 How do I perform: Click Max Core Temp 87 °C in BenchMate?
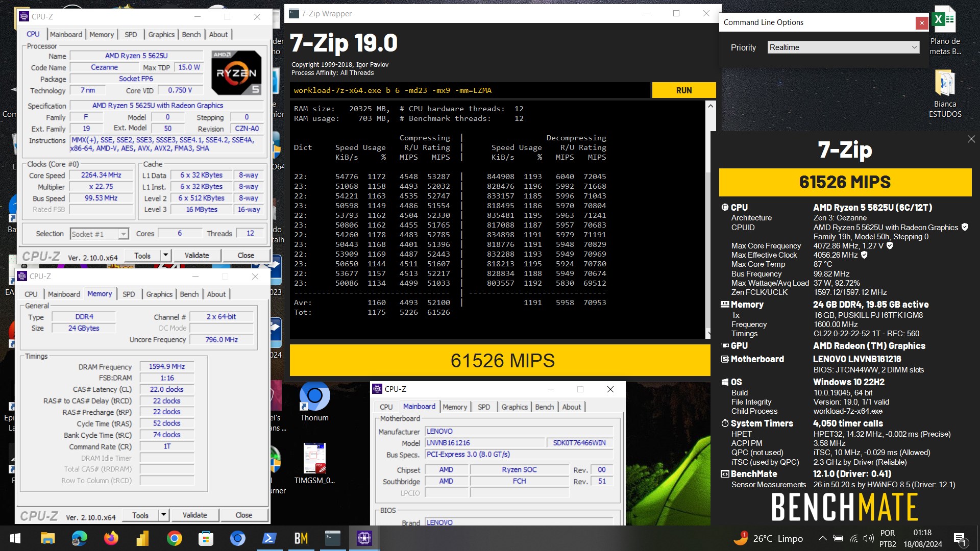(822, 264)
